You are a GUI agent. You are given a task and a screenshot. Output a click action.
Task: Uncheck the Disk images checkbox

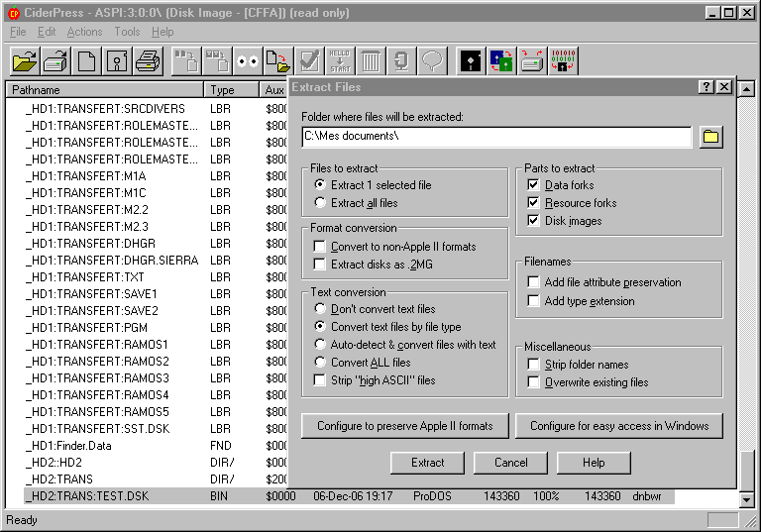coord(565,221)
